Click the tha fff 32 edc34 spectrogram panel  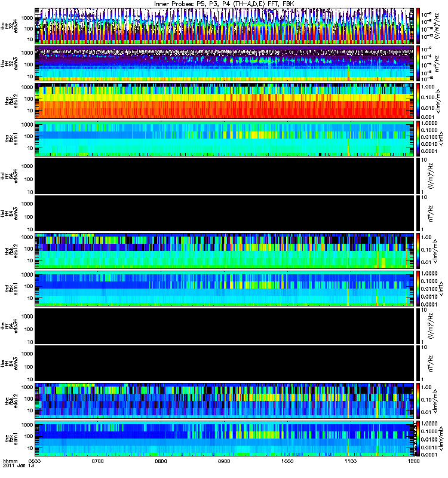(225, 26)
